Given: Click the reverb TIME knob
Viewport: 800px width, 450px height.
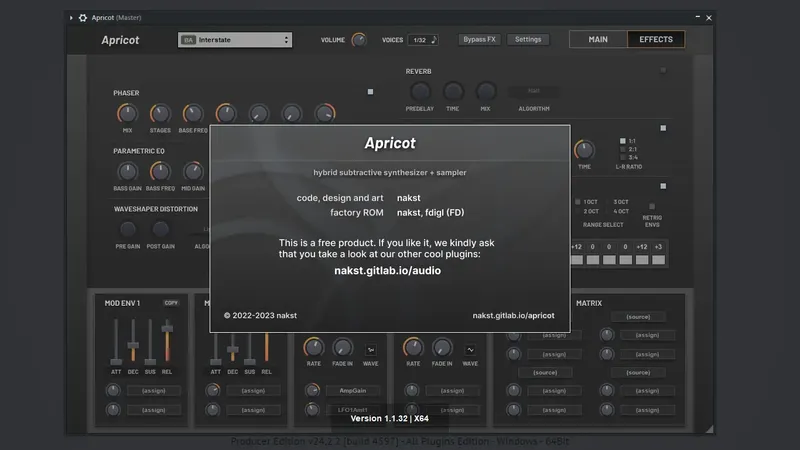Looking at the screenshot, I should point(453,92).
